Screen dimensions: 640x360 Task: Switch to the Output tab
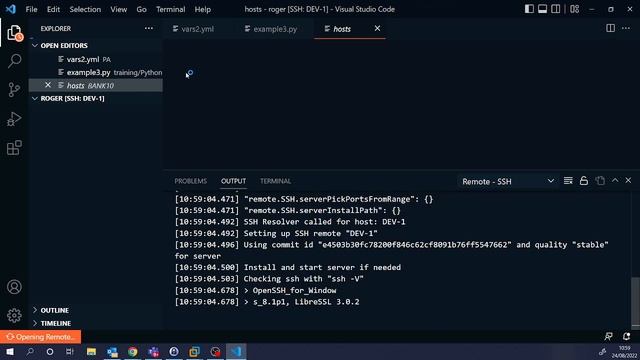[233, 181]
